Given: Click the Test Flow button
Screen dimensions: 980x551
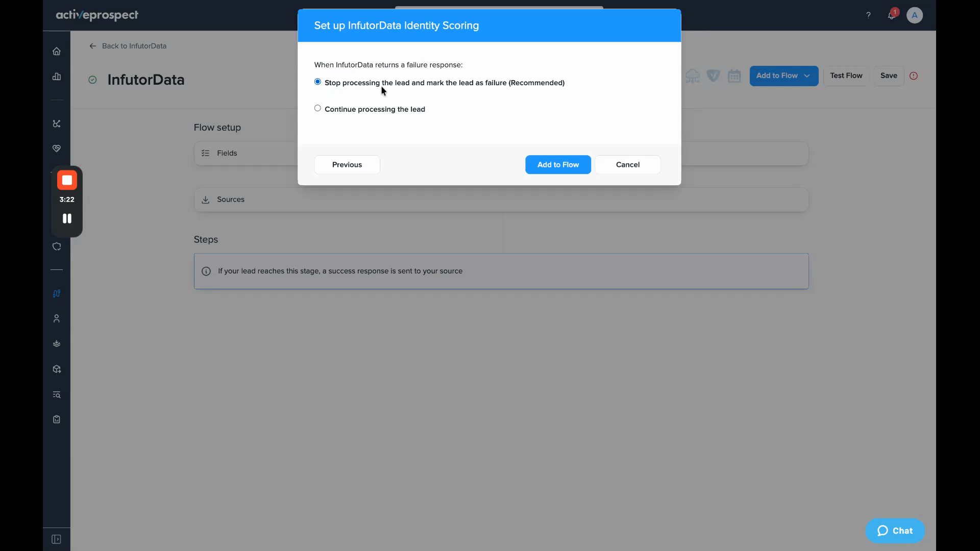Looking at the screenshot, I should [846, 76].
